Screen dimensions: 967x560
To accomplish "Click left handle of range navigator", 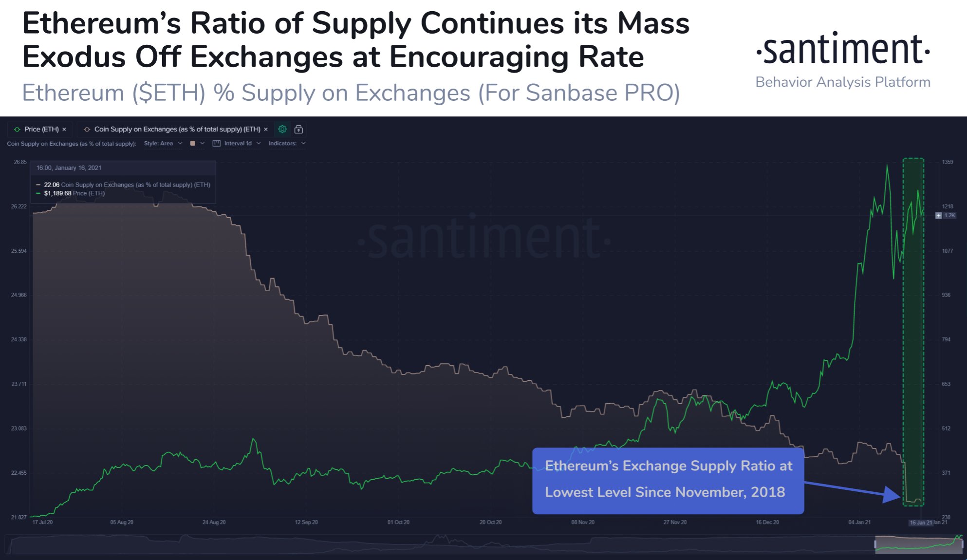I will pos(876,544).
